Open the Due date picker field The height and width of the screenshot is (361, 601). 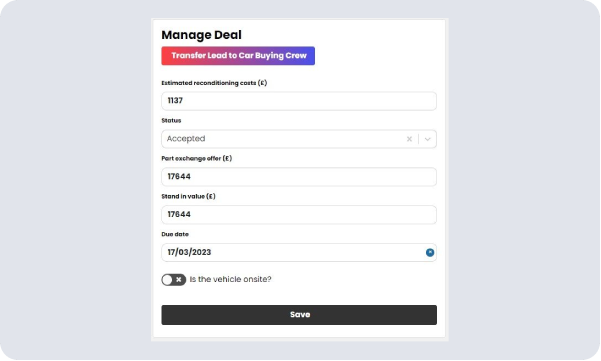pos(299,253)
